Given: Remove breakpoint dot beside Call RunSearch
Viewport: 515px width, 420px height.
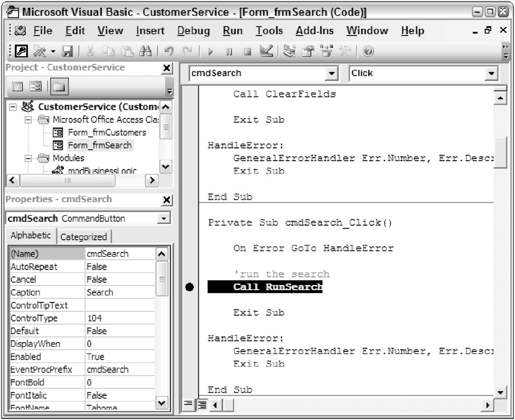Looking at the screenshot, I should point(190,287).
